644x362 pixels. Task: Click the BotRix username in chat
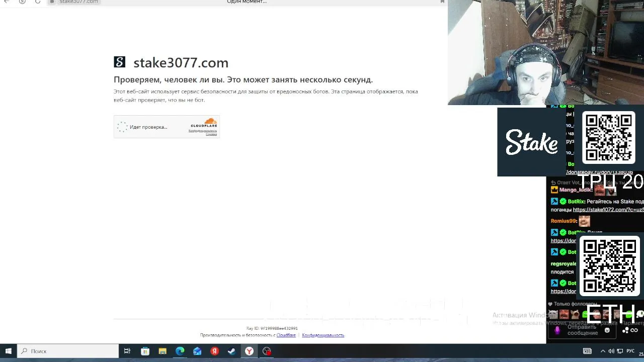click(576, 202)
